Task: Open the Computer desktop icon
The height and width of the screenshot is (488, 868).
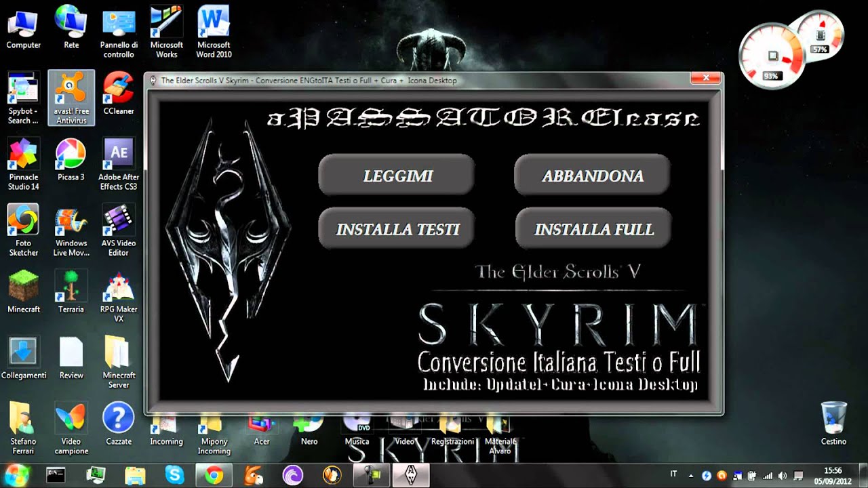Action: [24, 28]
